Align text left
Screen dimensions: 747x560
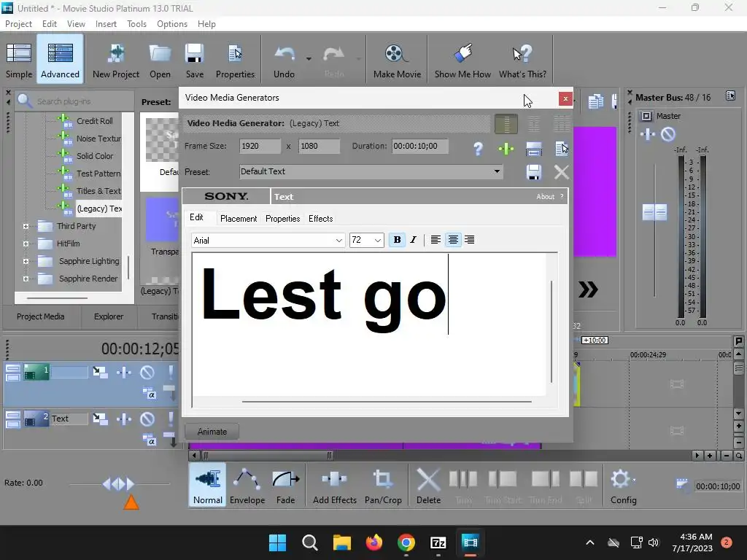tap(436, 240)
